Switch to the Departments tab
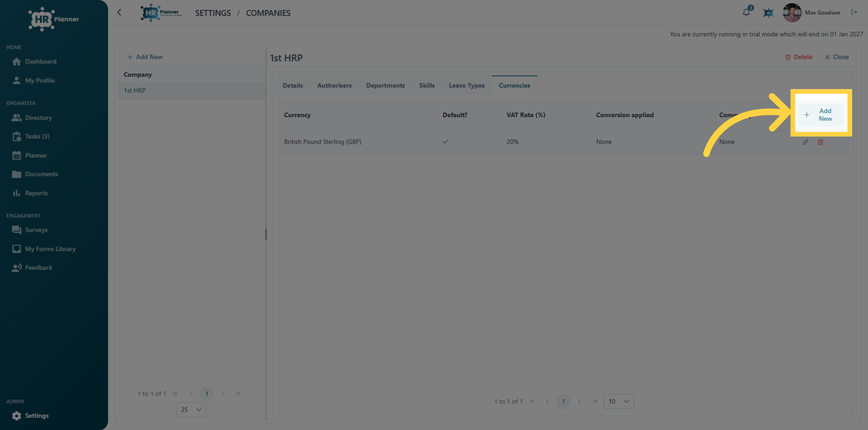868x430 pixels. pos(385,85)
